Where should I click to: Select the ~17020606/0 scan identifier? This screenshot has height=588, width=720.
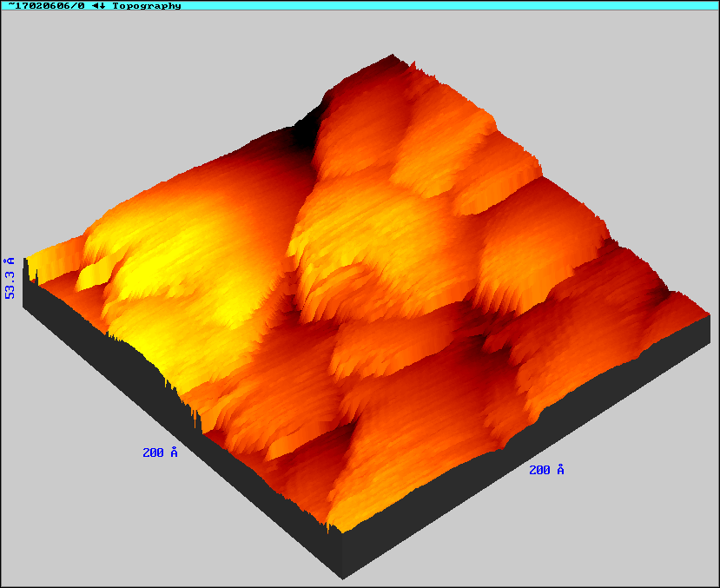pos(46,5)
